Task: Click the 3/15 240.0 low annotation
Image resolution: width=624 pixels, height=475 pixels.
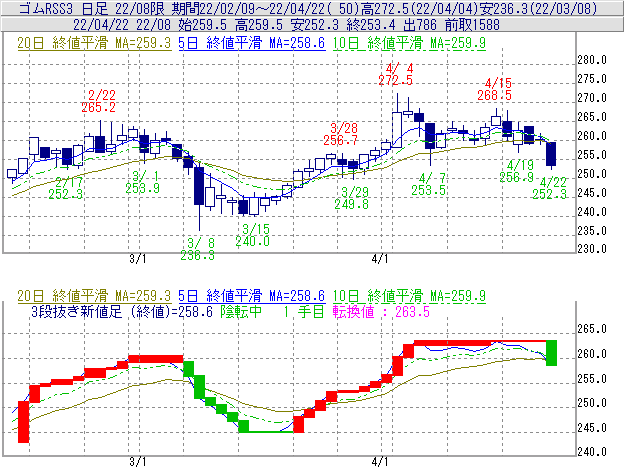Action: pos(253,235)
